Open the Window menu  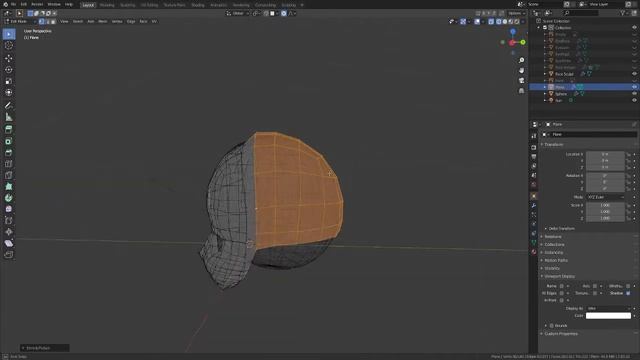click(54, 4)
